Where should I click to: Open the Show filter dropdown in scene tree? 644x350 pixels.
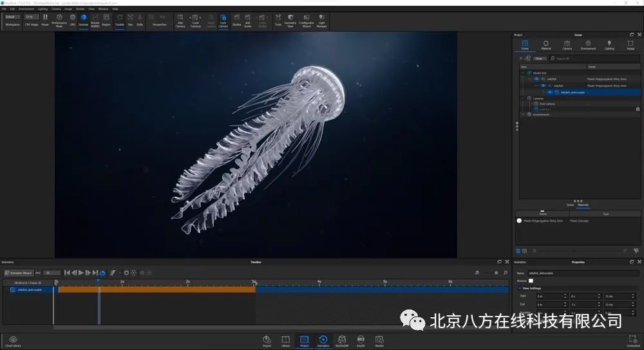click(x=540, y=59)
